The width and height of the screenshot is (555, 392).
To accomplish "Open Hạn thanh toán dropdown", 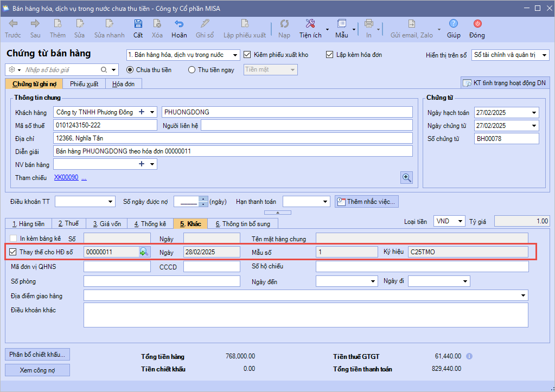I will (326, 202).
